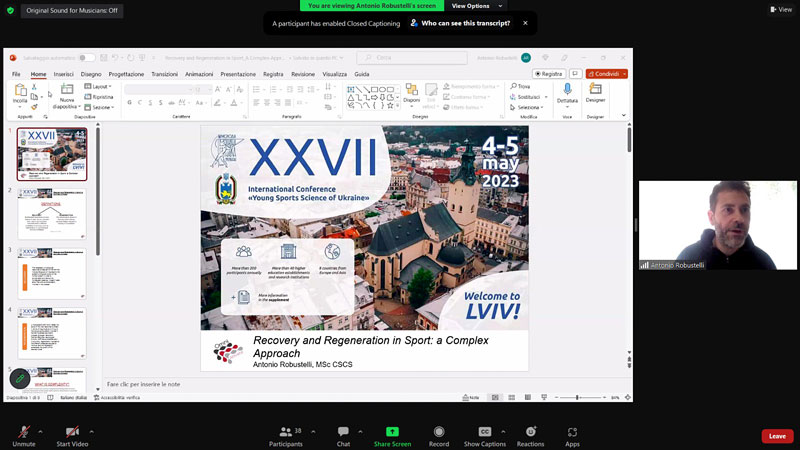800x450 pixels.
Task: Click the PowerPoint zoom slider
Action: pos(580,397)
